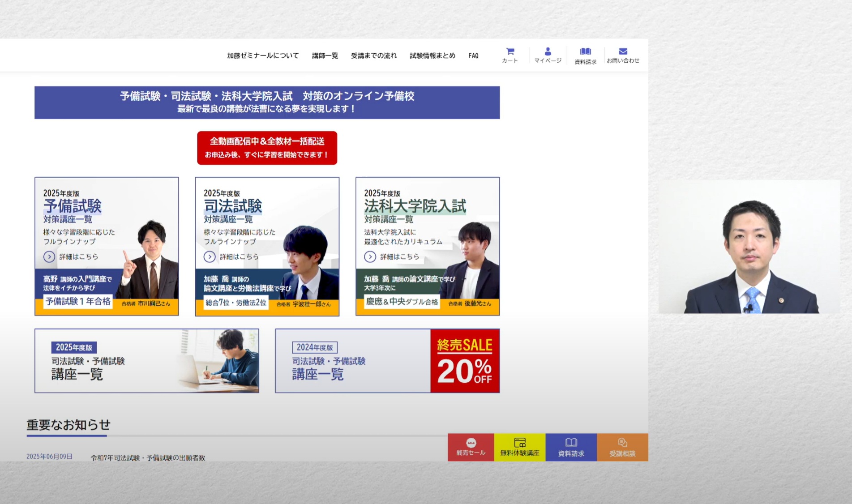Open 受講までの流れ menu item
The image size is (852, 504).
click(374, 56)
